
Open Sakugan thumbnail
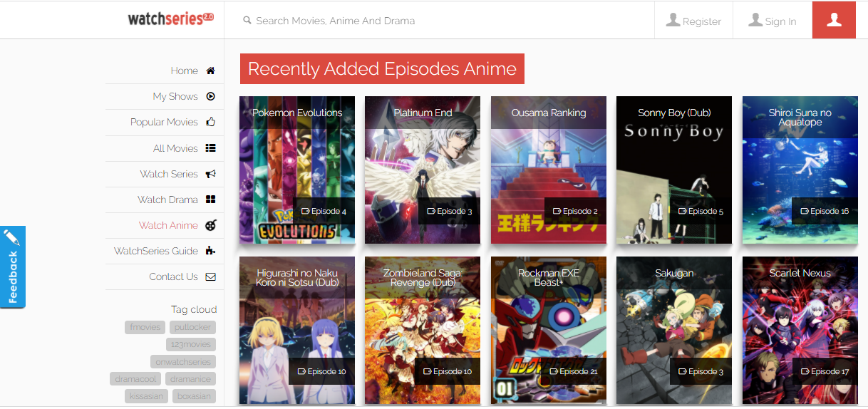[674, 330]
